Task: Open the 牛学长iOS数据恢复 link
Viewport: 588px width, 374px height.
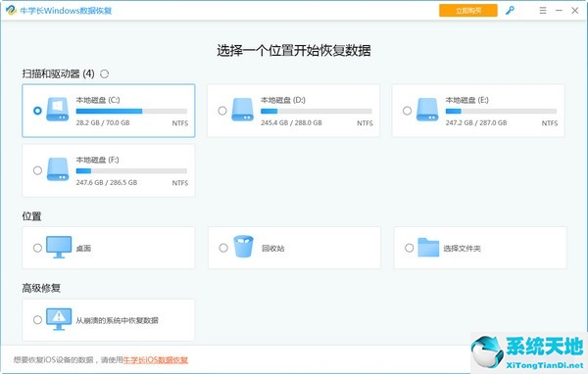Action: click(156, 359)
